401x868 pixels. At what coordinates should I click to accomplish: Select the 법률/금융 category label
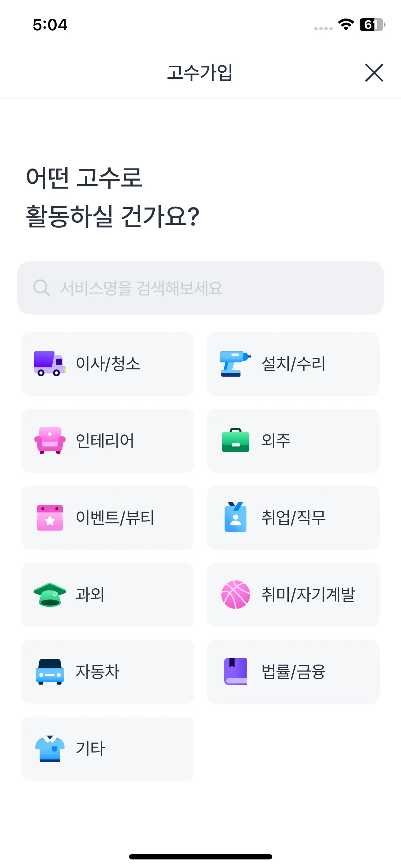293,671
